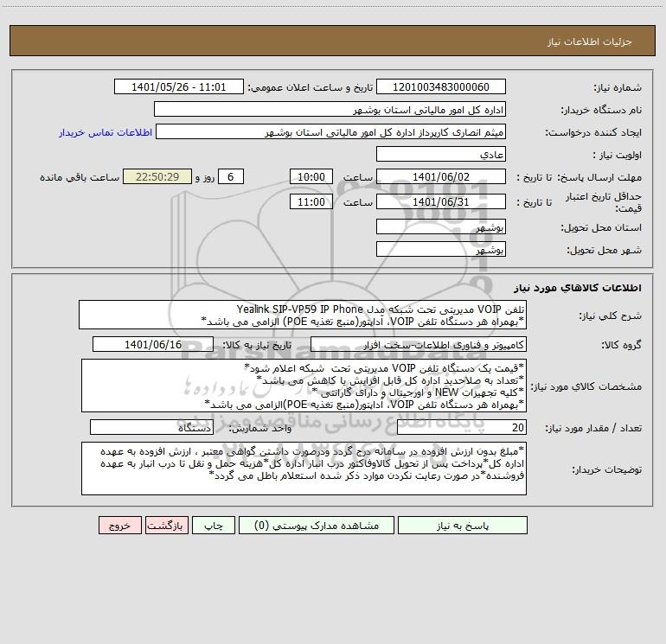Click the label تعداد / مقدار مورد نیاز

(x=593, y=429)
